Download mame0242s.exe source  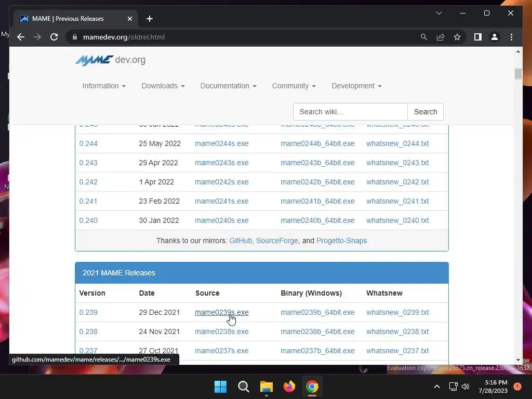pyautogui.click(x=221, y=182)
